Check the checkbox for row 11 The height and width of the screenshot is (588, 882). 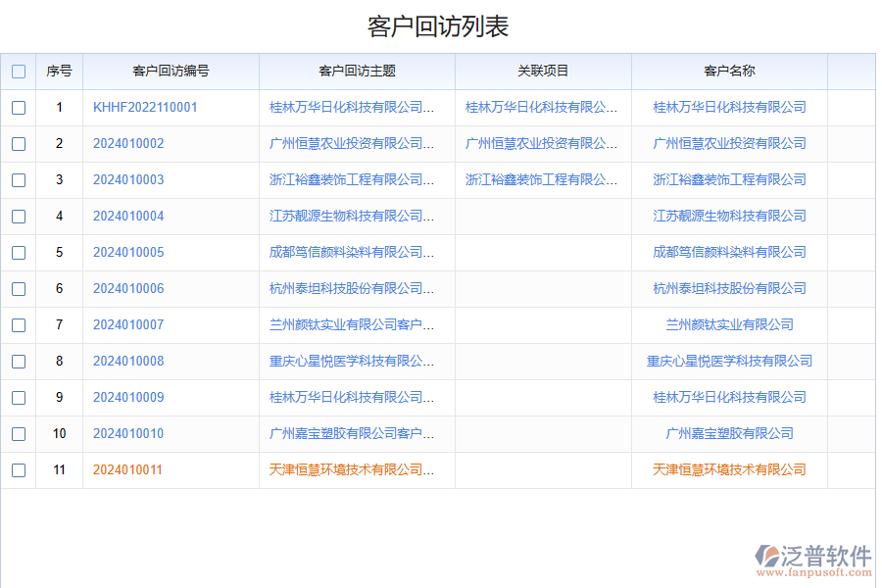pyautogui.click(x=18, y=469)
